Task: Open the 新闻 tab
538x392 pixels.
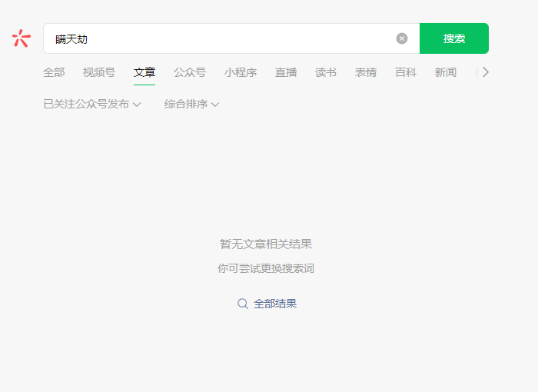Action: point(445,72)
